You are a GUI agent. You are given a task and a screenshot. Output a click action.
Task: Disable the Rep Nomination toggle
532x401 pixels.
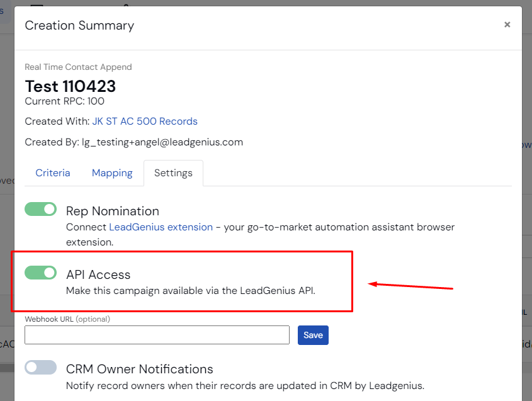41,209
